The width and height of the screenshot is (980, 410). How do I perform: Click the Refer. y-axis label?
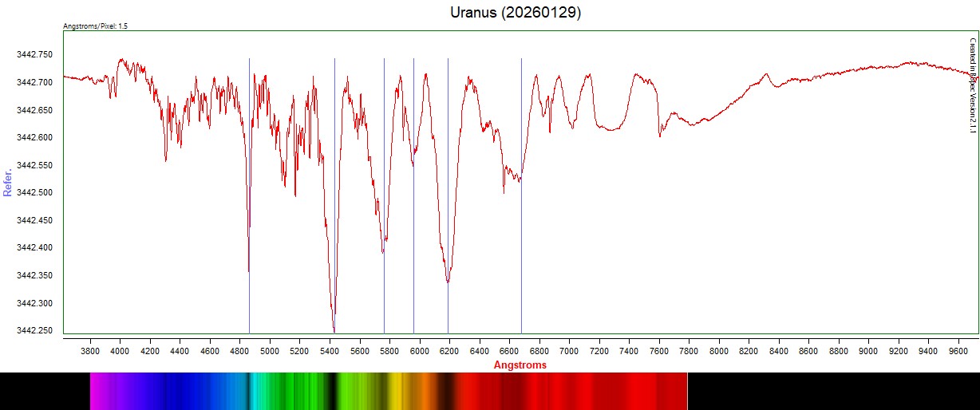(8, 182)
